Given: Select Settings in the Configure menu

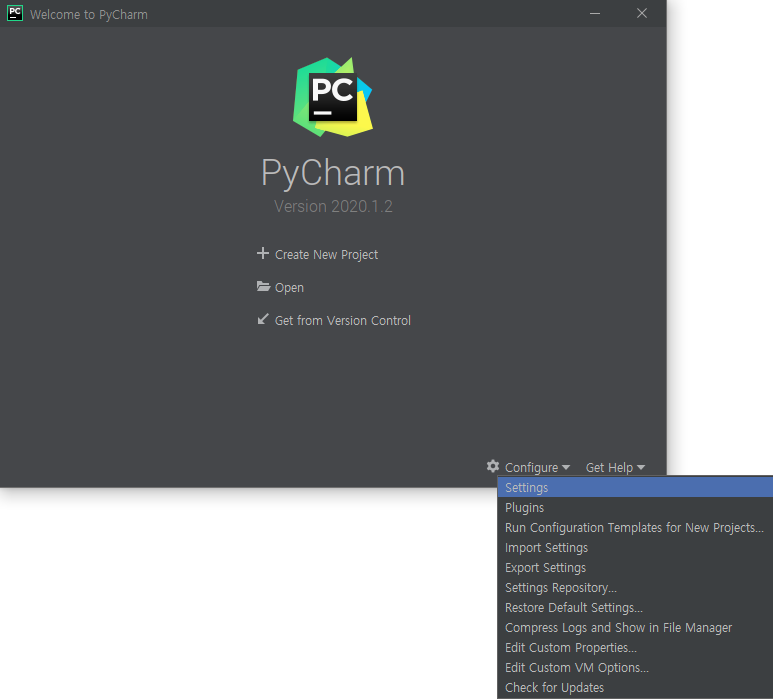Looking at the screenshot, I should click(635, 487).
